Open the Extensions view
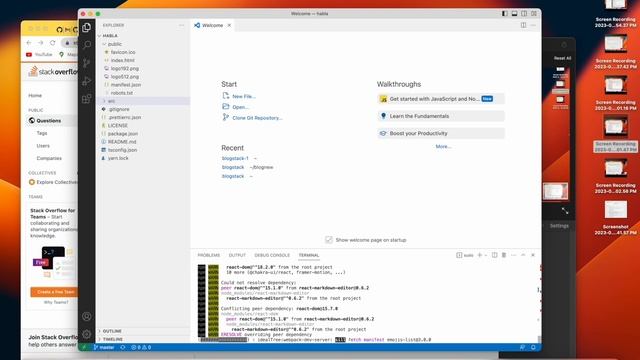640x360 pixels. tap(87, 99)
